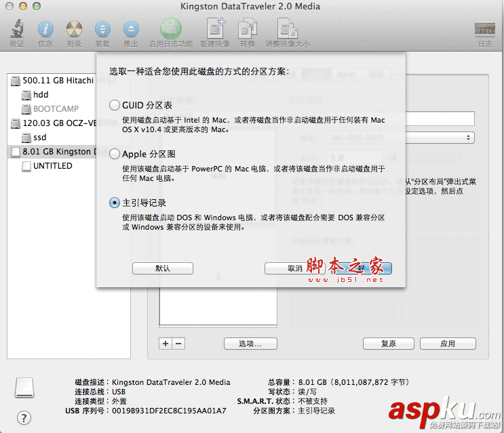This screenshot has height=433, width=504.
Task: Click New Image (新建映像) toolbar icon
Action: pyautogui.click(x=215, y=28)
